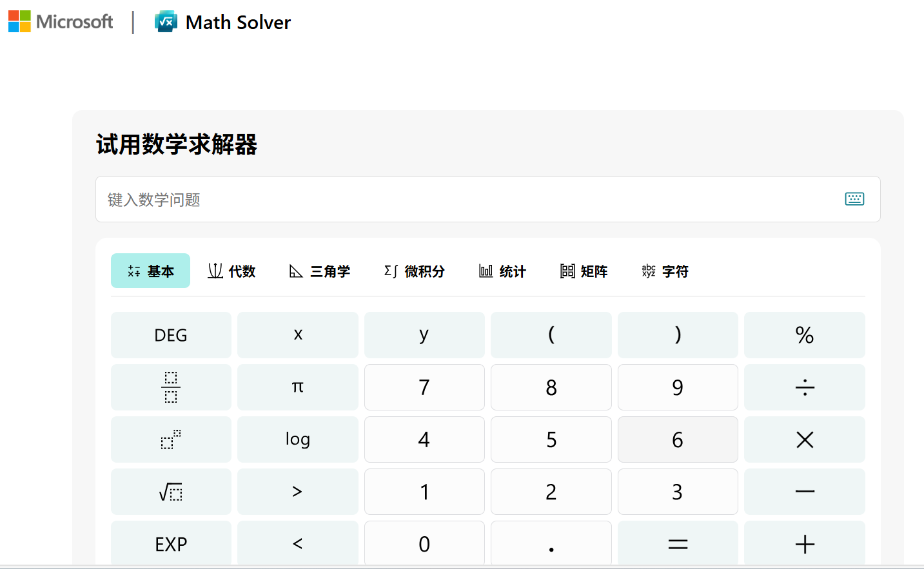Click the decimal point key

[x=551, y=543]
